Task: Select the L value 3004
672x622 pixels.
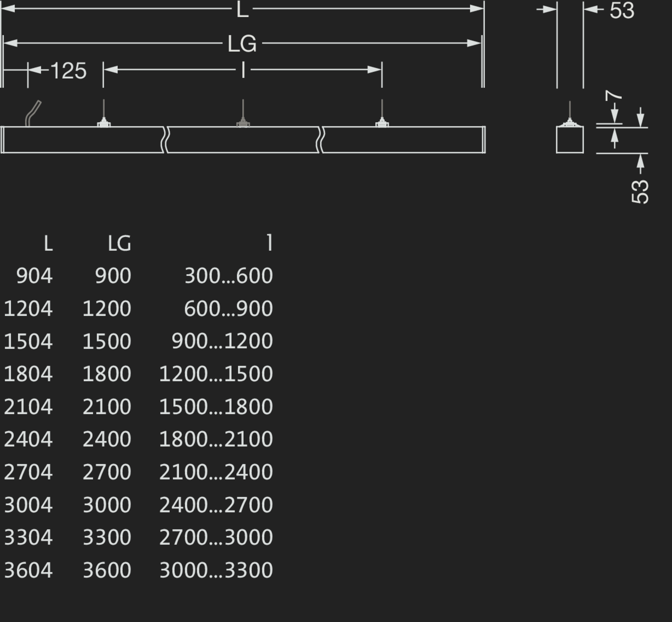Action: [x=28, y=505]
